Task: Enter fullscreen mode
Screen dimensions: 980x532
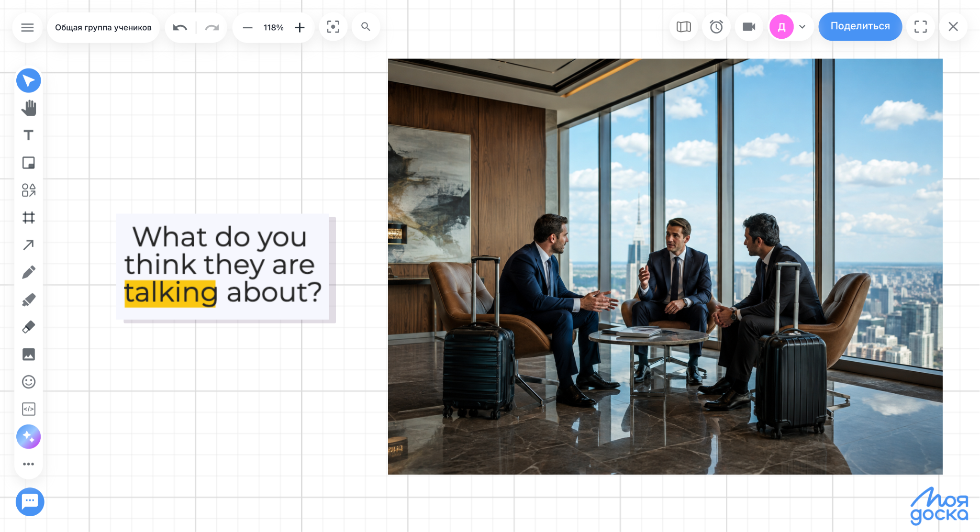Action: [921, 27]
